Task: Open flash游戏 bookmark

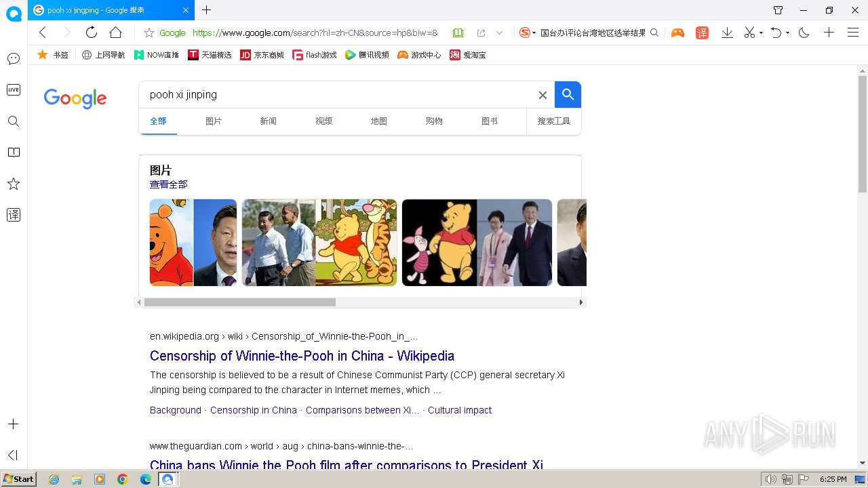Action: coord(315,55)
